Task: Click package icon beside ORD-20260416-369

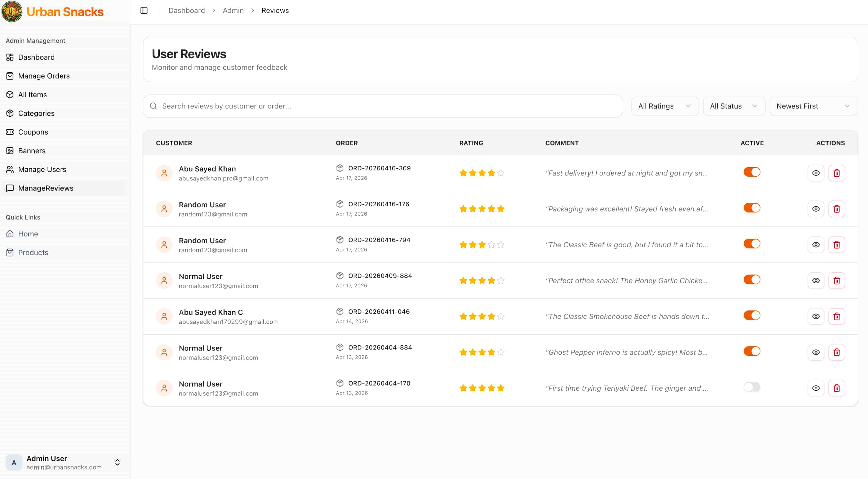Action: pos(340,168)
